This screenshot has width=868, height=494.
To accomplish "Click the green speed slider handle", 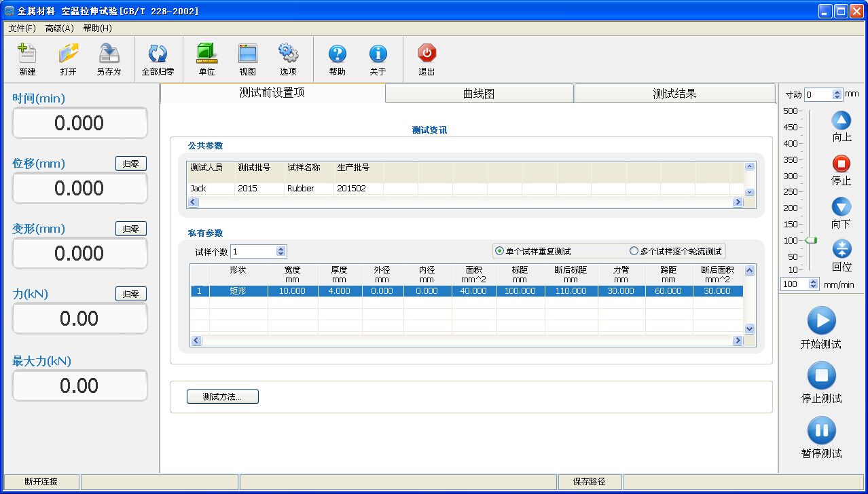I will 810,240.
